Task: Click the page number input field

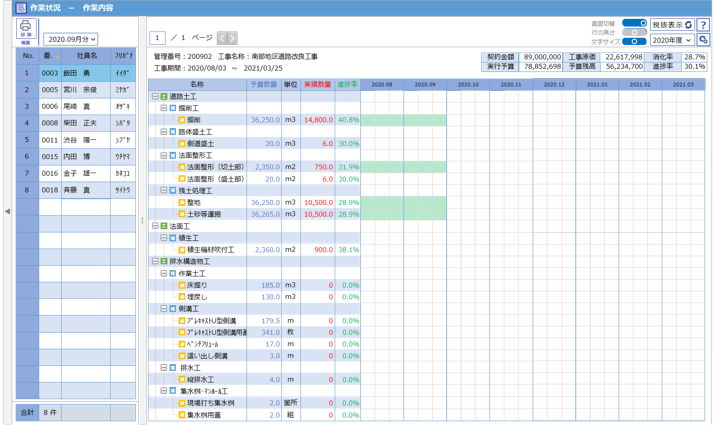Action: [159, 38]
